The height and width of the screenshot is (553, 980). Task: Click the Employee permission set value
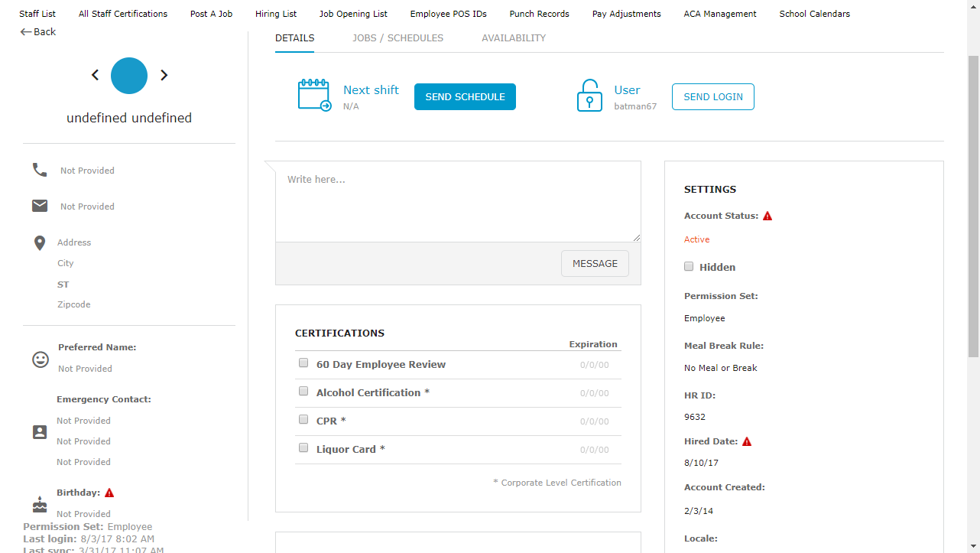704,318
